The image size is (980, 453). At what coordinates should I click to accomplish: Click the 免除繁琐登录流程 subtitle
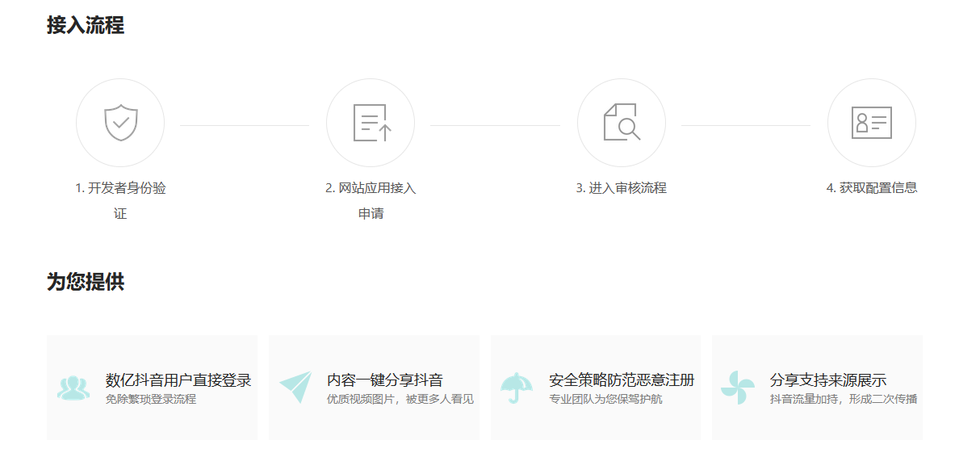[151, 400]
